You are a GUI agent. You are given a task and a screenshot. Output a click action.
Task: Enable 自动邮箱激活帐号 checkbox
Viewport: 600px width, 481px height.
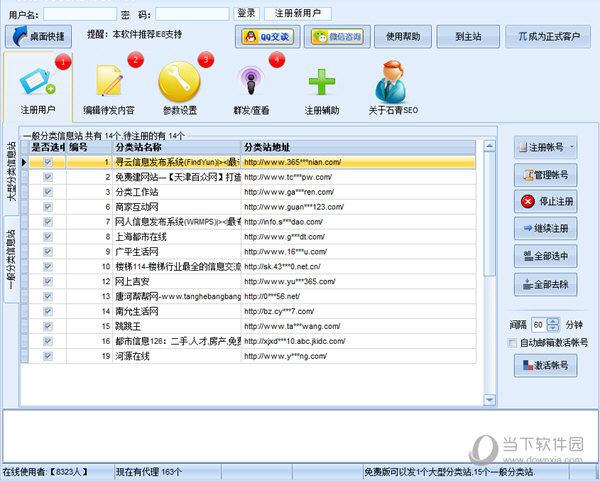[x=513, y=343]
